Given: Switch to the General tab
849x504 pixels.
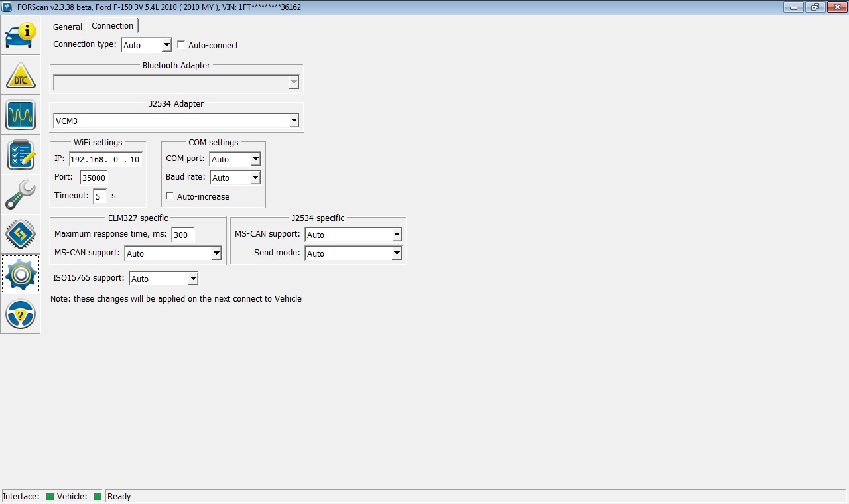Looking at the screenshot, I should (68, 27).
